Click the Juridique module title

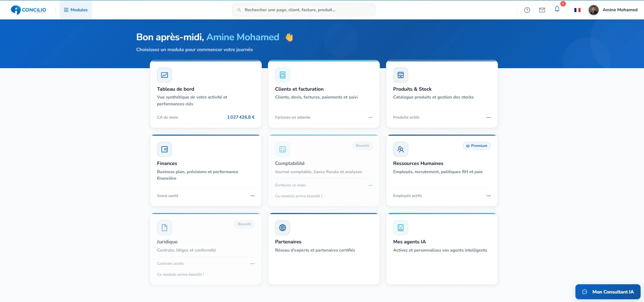167,242
